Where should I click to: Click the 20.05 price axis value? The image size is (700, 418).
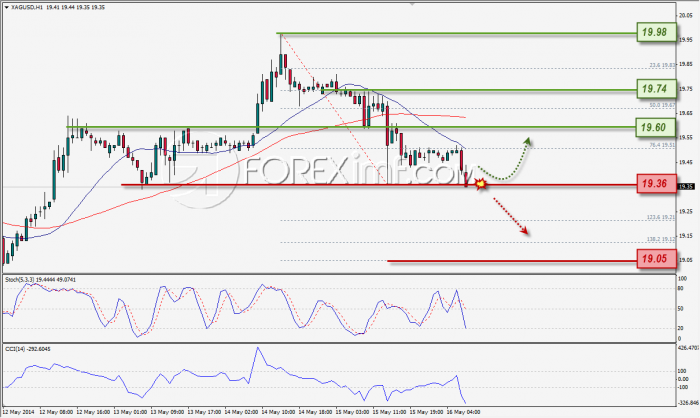[686, 16]
